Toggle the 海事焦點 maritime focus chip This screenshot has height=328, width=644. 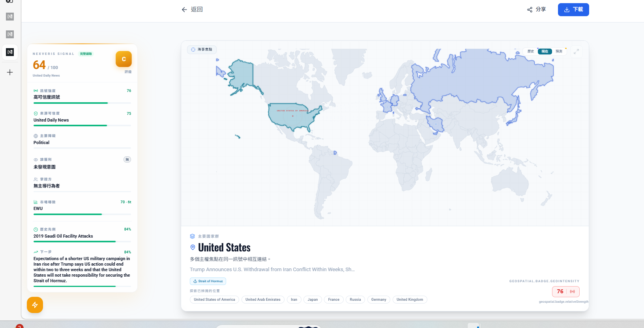point(202,50)
